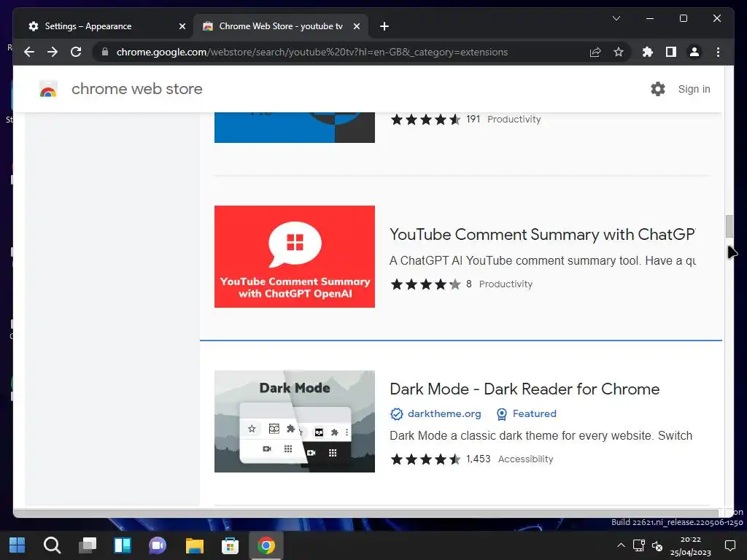Open File Explorer from taskbar

[194, 545]
